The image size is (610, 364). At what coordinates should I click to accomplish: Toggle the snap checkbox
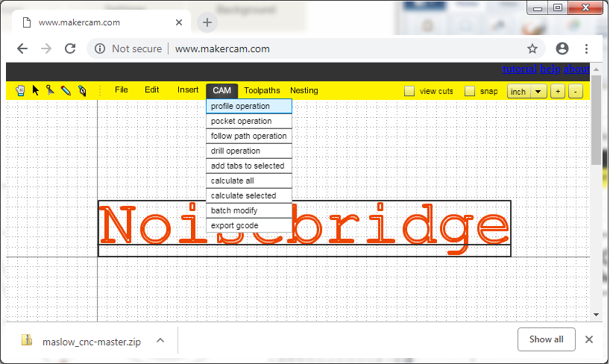click(x=470, y=91)
